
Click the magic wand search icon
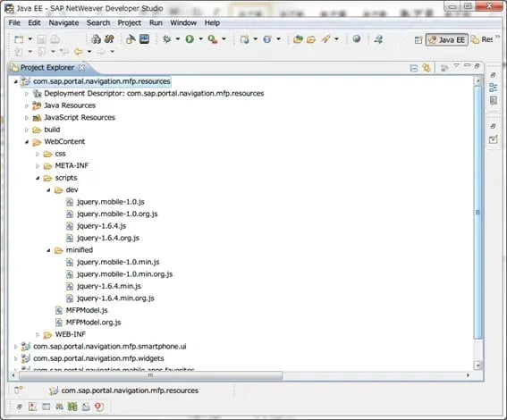click(325, 39)
